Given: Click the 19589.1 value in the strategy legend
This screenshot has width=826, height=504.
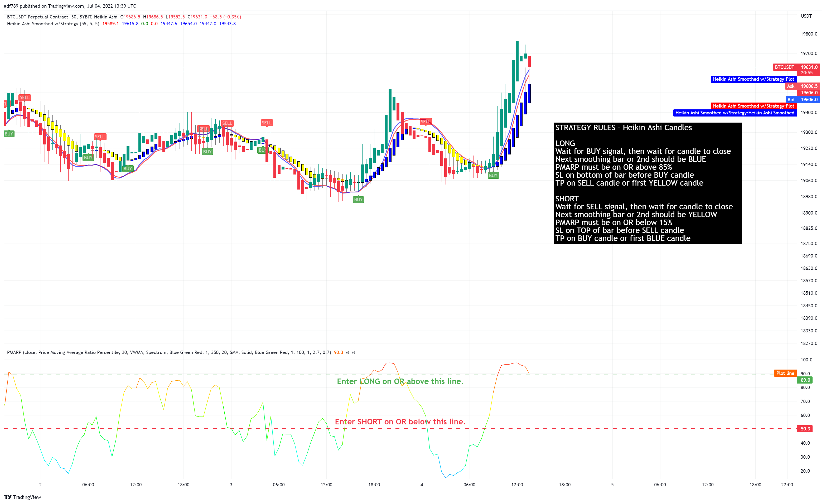Looking at the screenshot, I should [x=111, y=24].
